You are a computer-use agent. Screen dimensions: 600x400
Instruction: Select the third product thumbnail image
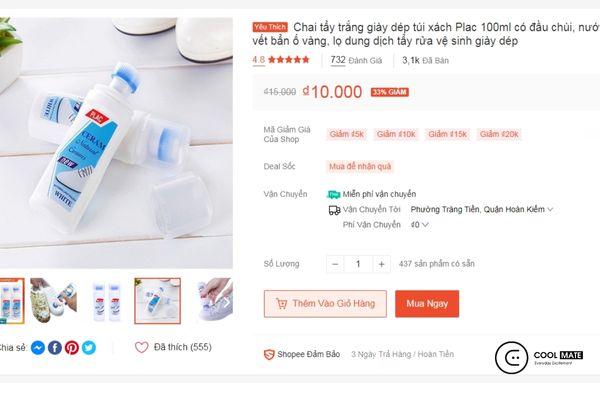coord(107,300)
